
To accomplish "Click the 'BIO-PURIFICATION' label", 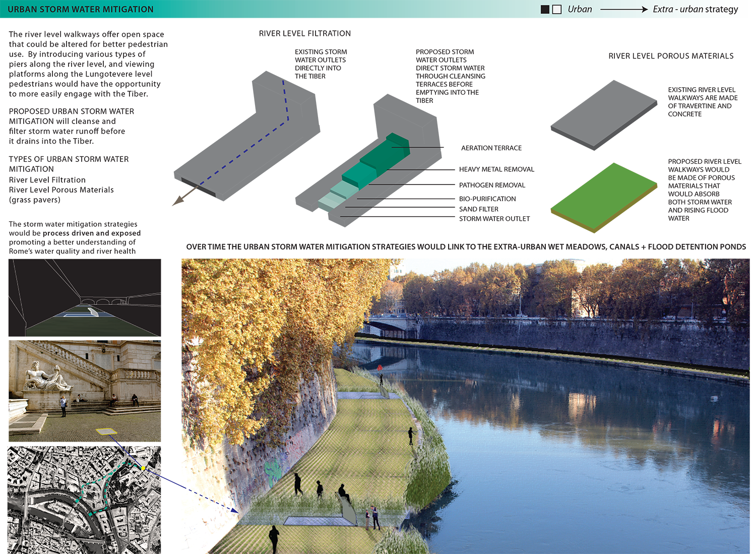I will (x=487, y=199).
